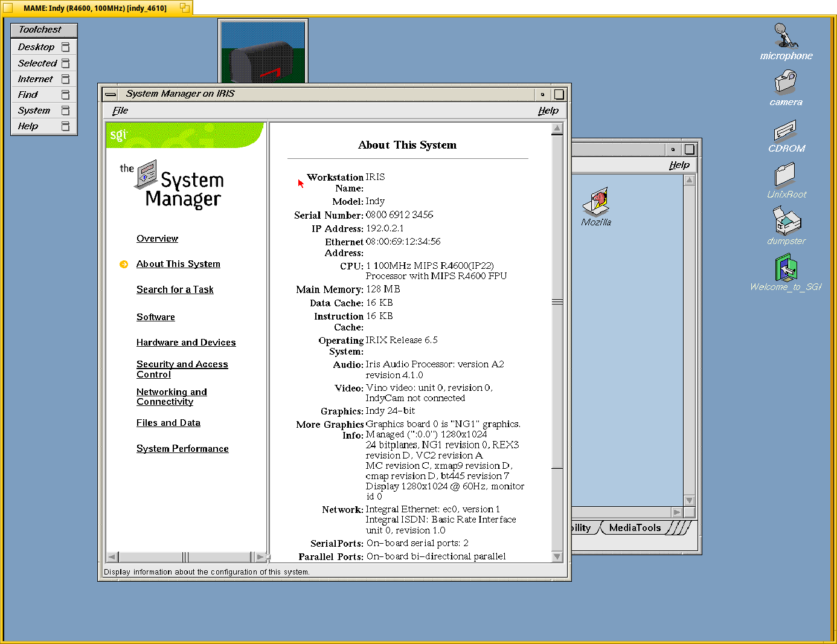Open File menu in System Manager

point(120,111)
